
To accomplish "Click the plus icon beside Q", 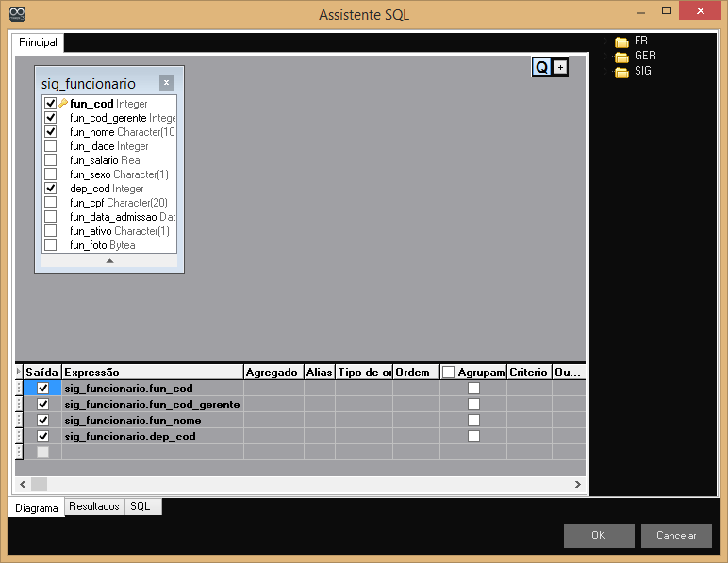I will [x=560, y=67].
